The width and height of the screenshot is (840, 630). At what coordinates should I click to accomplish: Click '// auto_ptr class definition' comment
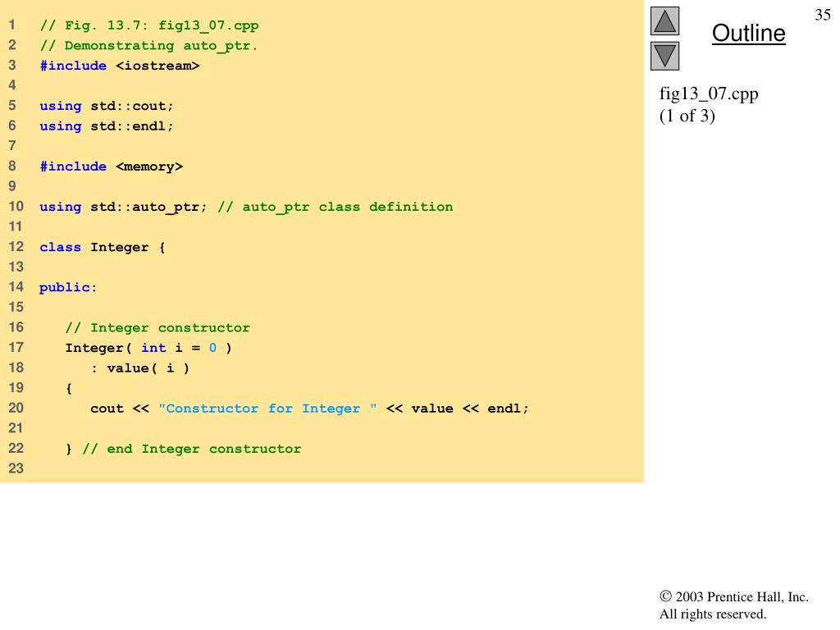pos(336,208)
